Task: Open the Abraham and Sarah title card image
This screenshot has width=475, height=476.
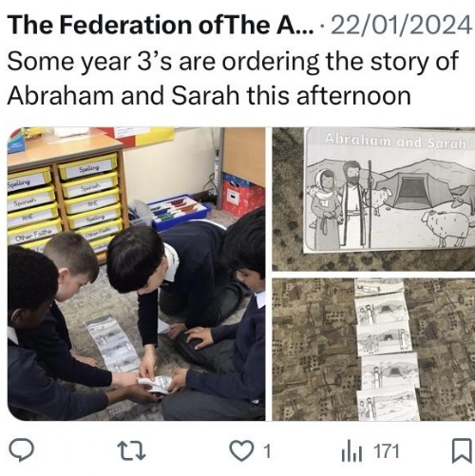Action: point(373,199)
